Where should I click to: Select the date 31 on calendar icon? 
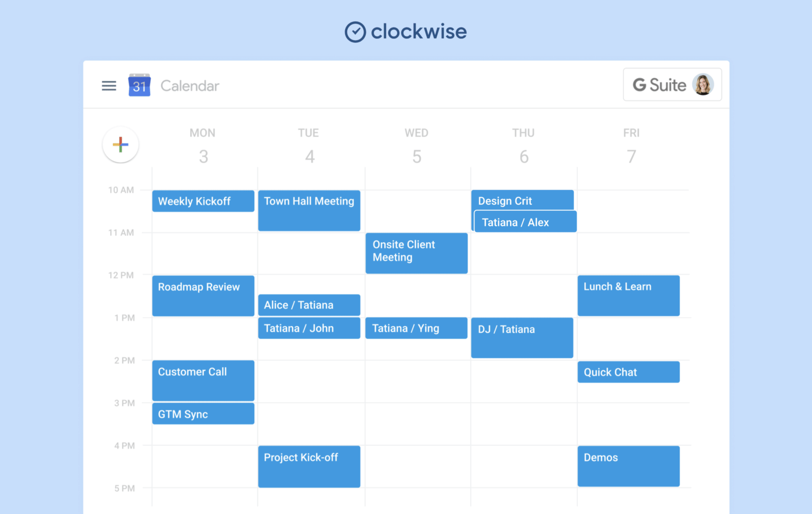(140, 87)
